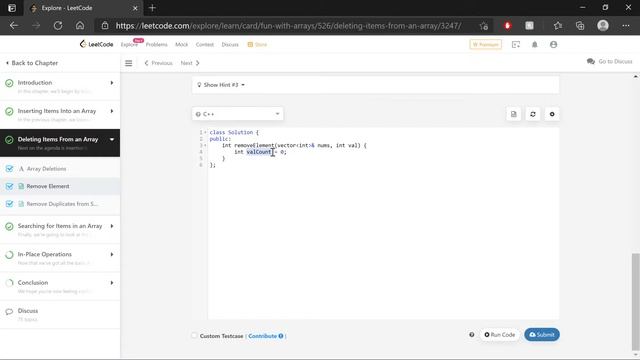Reset code to default with refresh icon

533,114
